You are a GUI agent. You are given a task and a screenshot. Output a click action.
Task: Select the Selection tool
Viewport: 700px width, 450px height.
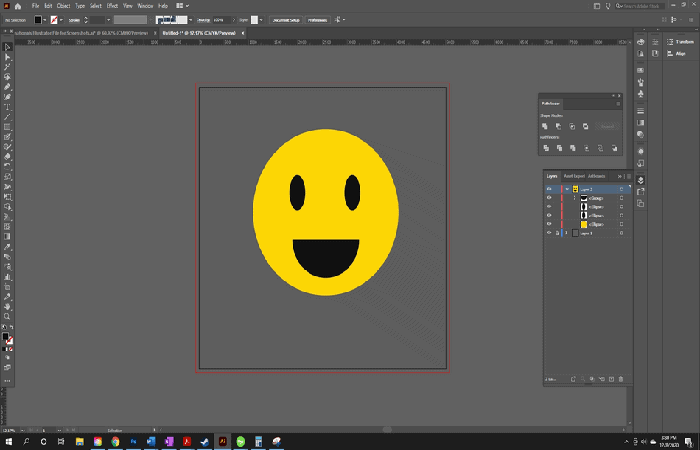(x=7, y=47)
